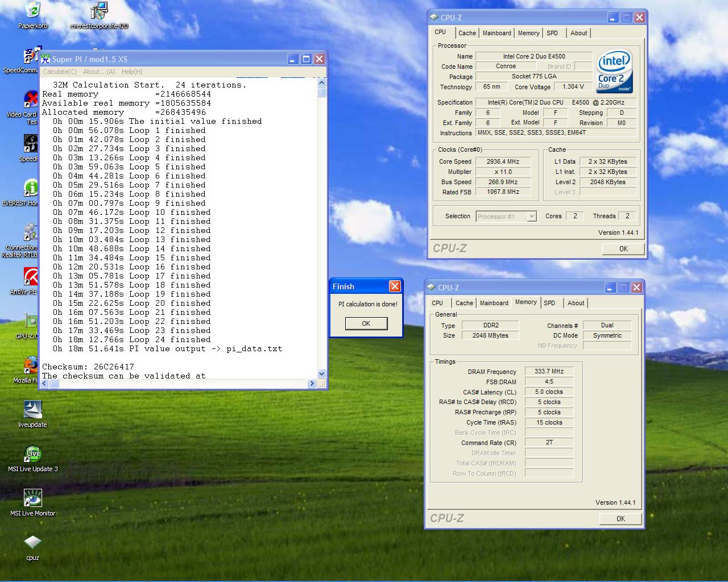Click the Super PI horizontal scrollbar left arrow
This screenshot has height=582, width=728.
(x=45, y=384)
